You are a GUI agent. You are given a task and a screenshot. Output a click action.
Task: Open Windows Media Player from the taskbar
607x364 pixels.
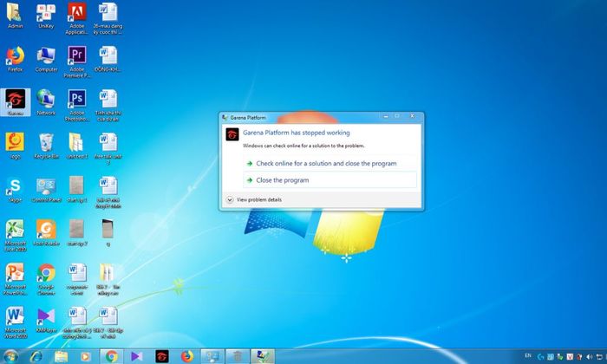click(86, 356)
